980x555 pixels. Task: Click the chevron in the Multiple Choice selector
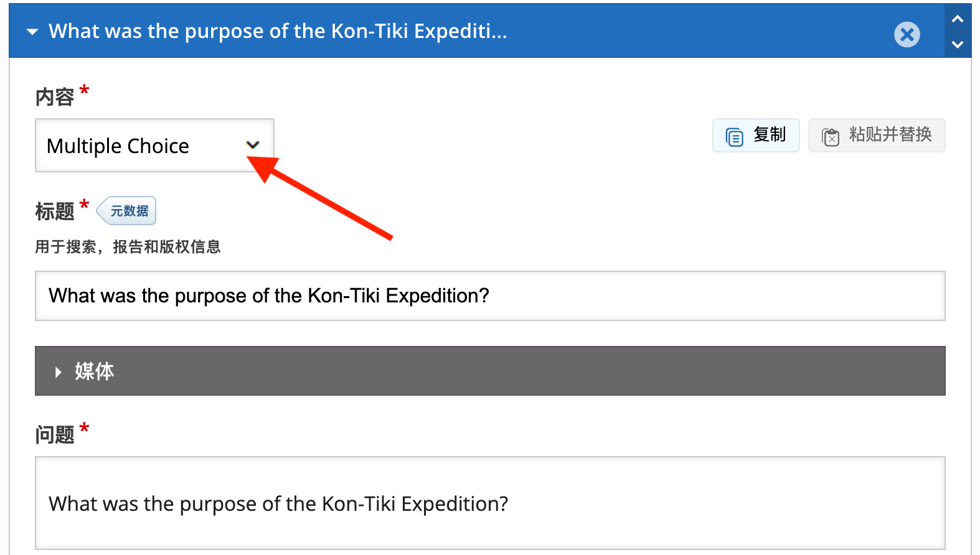[x=252, y=145]
